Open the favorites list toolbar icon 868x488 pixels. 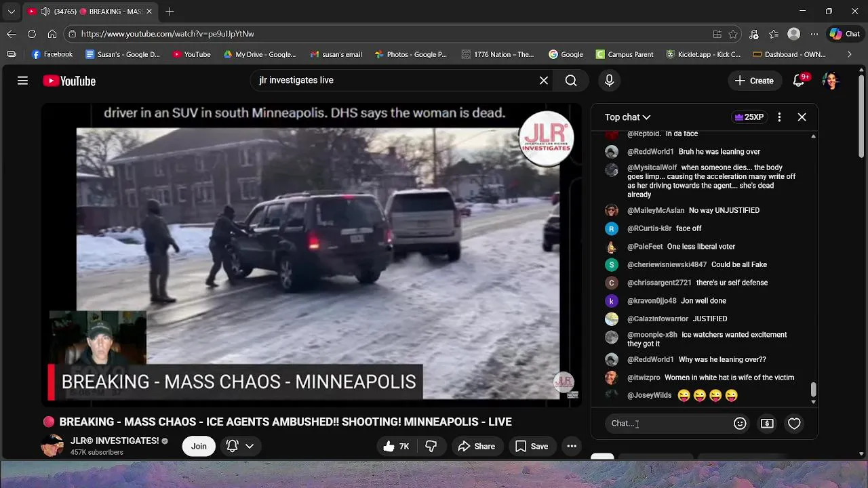774,34
